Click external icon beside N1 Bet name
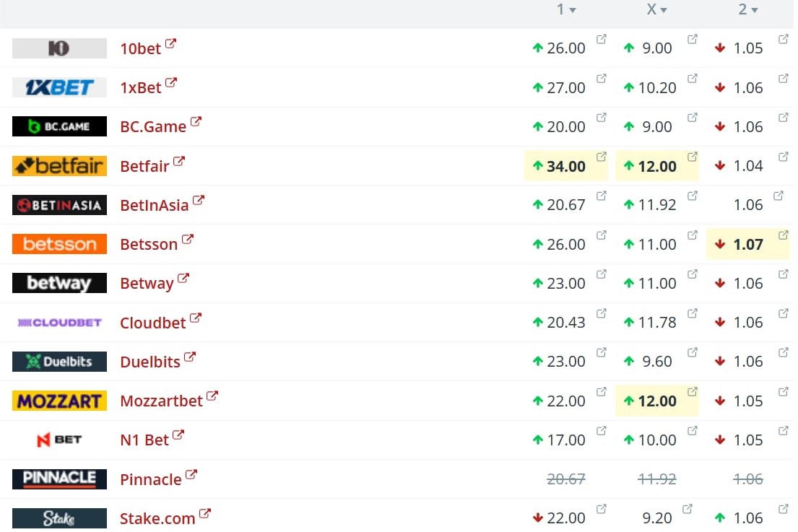 pyautogui.click(x=178, y=435)
